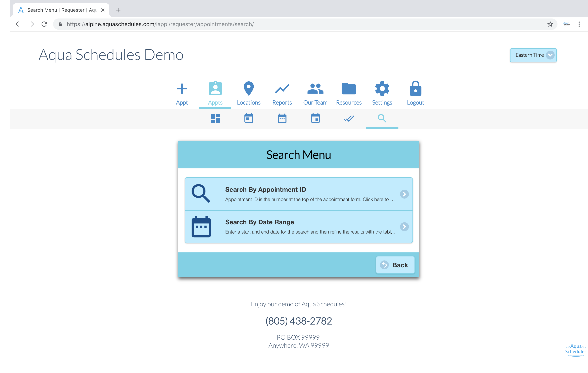Open the dashboard grid sub-menu icon
The image size is (588, 373).
[215, 118]
